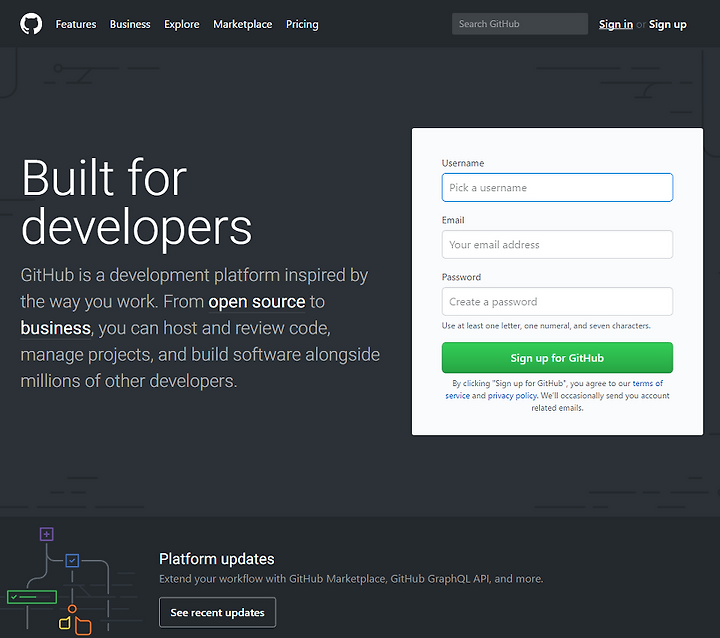The height and width of the screenshot is (638, 720).
Task: Click the Password label
Action: tap(461, 277)
